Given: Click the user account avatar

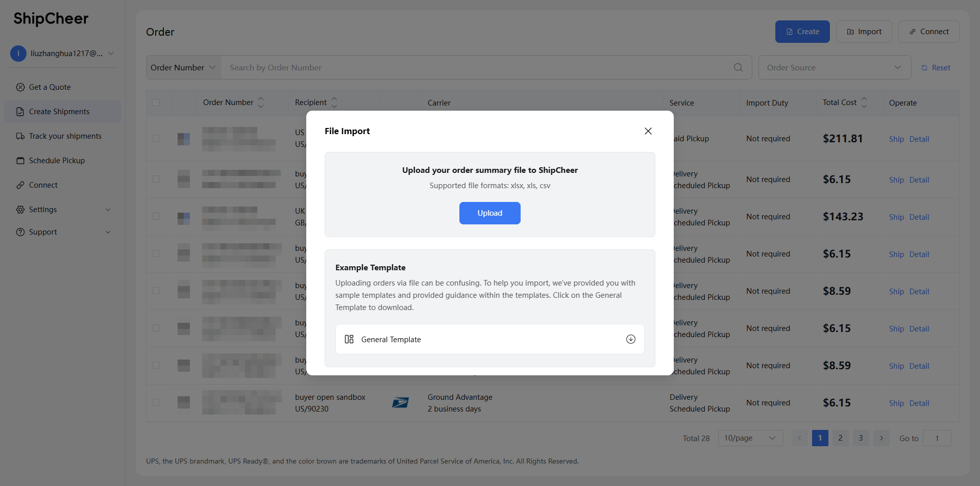Looking at the screenshot, I should tap(18, 54).
